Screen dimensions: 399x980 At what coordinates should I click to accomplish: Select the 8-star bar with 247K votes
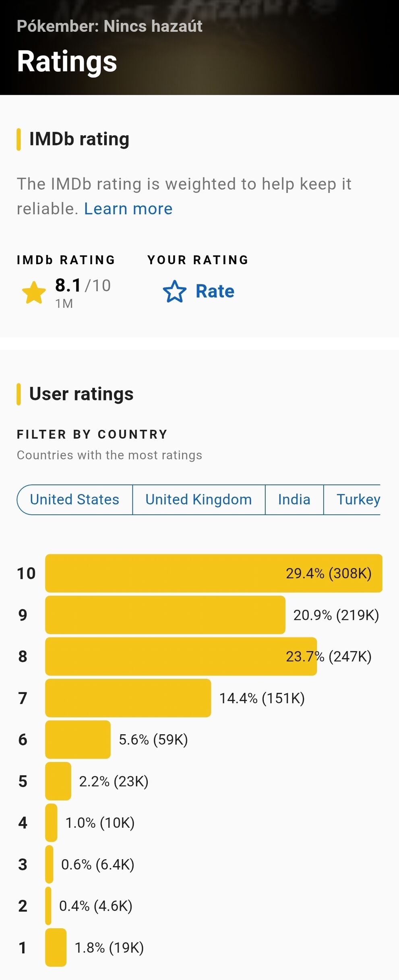181,656
